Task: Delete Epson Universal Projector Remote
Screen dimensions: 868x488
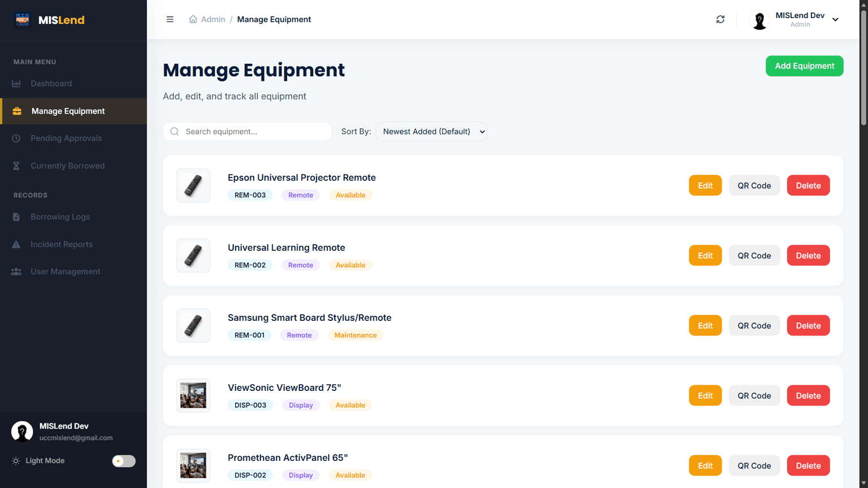Action: 809,185
